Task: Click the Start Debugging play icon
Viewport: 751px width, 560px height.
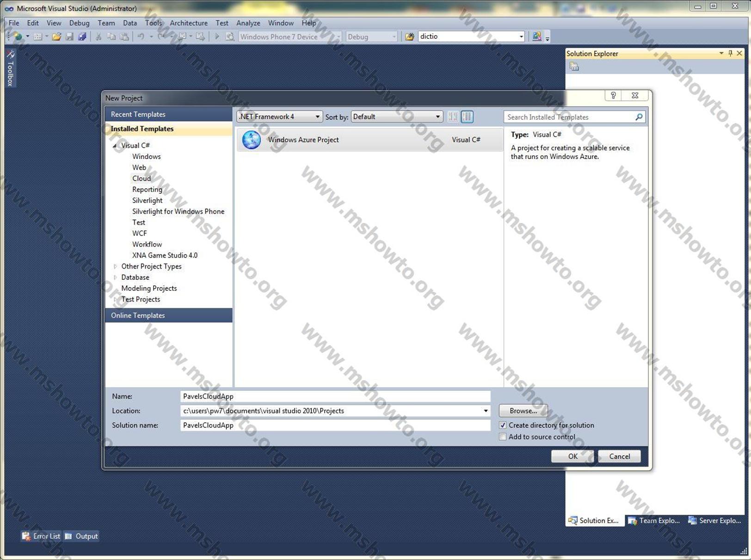Action: 217,37
